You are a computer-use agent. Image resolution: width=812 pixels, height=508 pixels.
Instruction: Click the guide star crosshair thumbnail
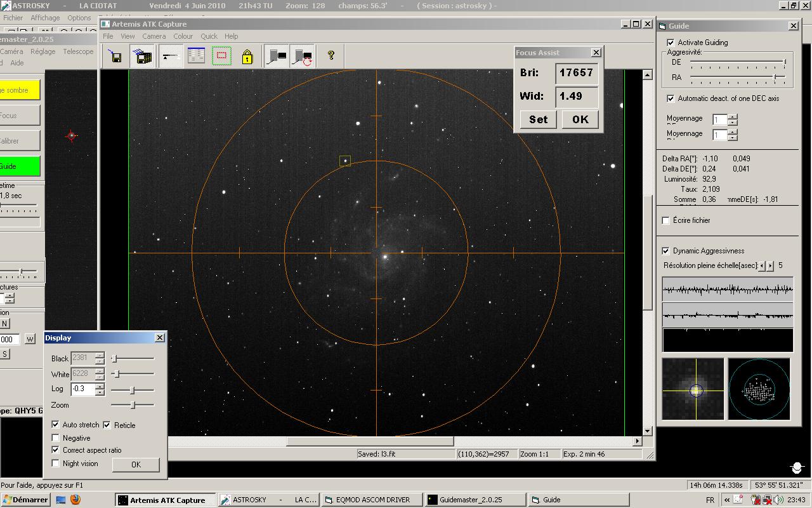tap(693, 389)
